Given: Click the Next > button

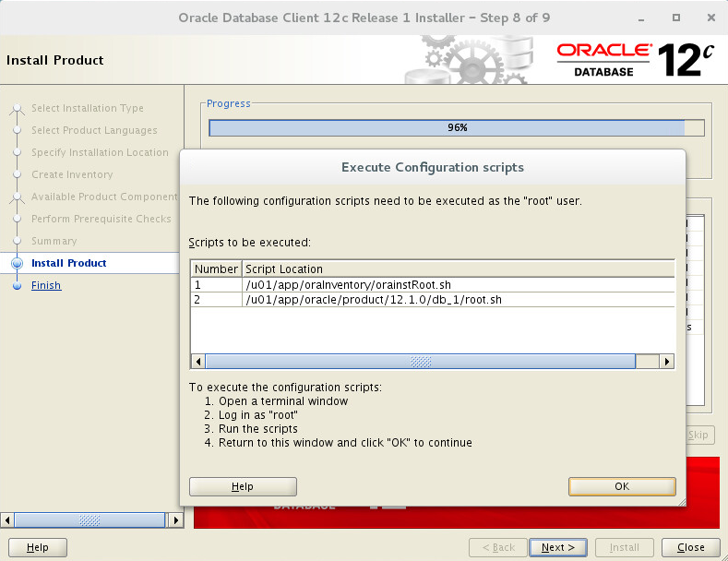Looking at the screenshot, I should tap(558, 547).
